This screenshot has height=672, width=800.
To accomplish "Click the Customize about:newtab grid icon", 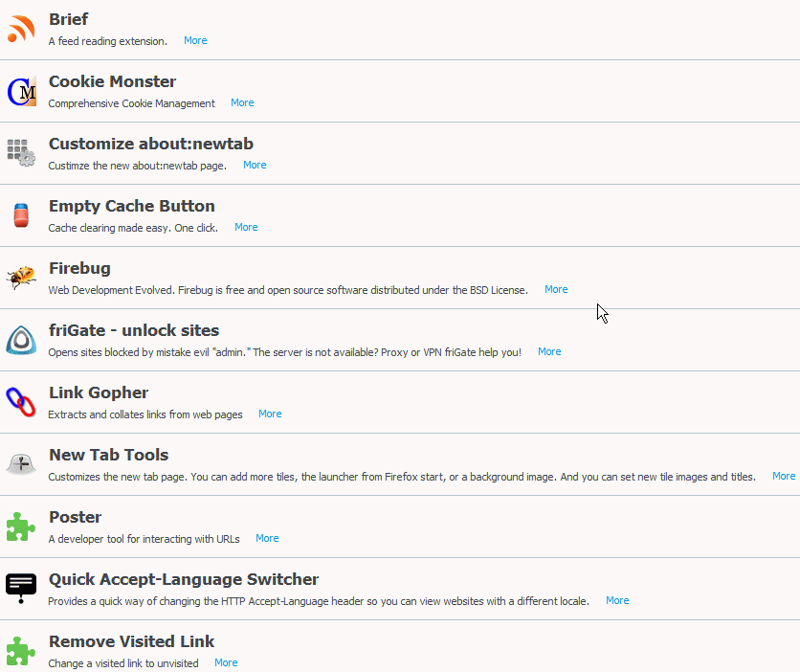I will 21,153.
